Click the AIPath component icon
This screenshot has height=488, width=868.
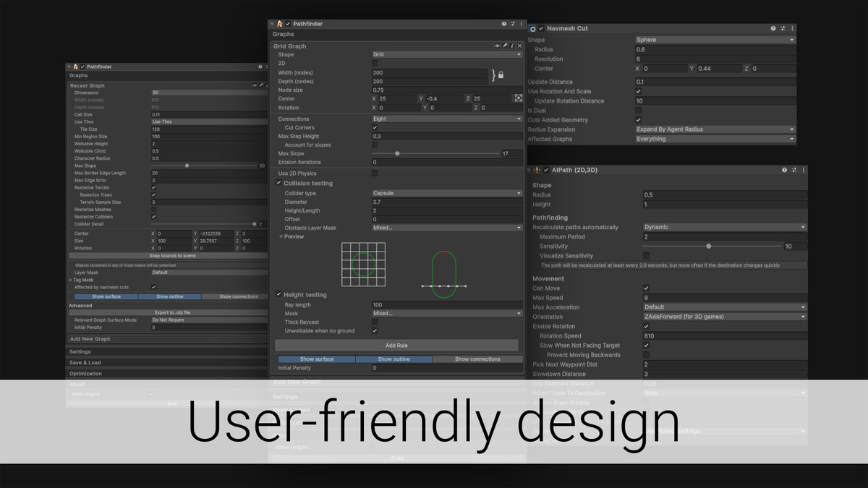pos(537,170)
